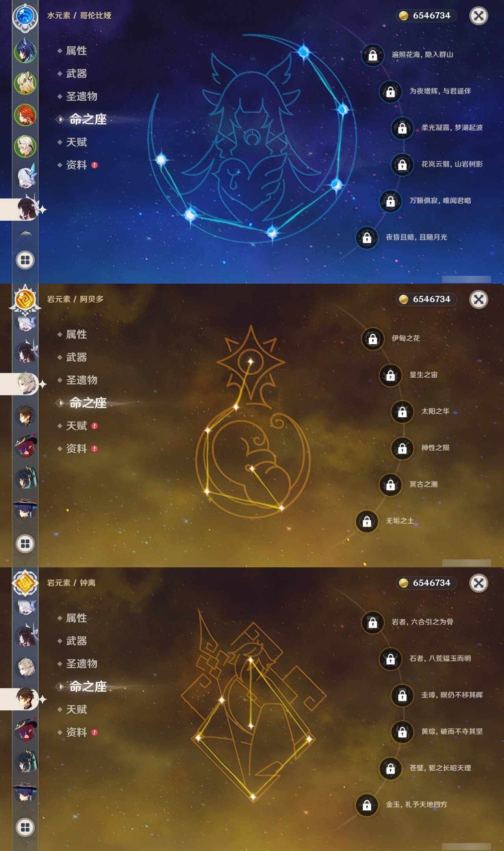
Task: Open 天赋 tab in Albedo panel
Action: click(77, 426)
